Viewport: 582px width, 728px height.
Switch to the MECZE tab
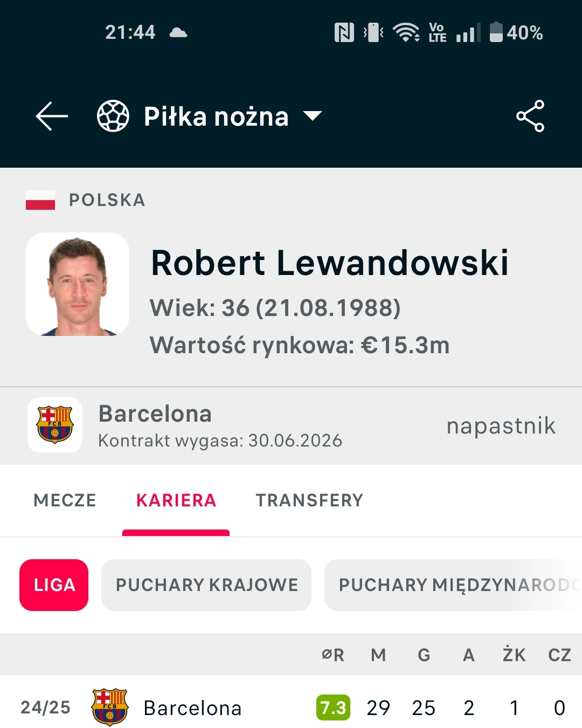65,500
